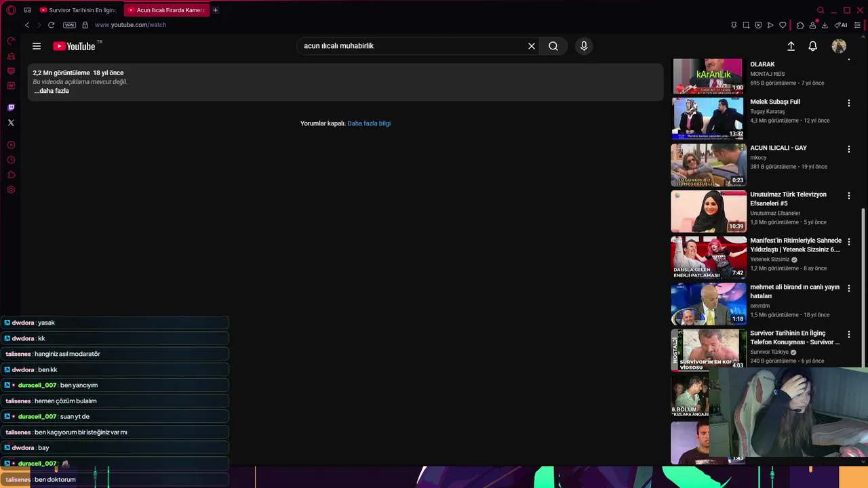
Task: Open ACUN ILICALI - GAY thumbnail
Action: tap(708, 165)
